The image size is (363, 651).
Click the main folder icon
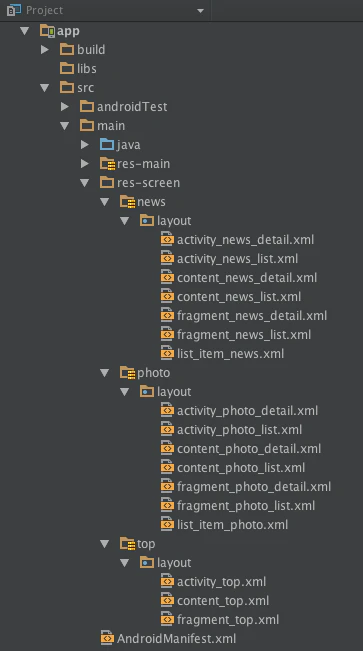[87, 125]
